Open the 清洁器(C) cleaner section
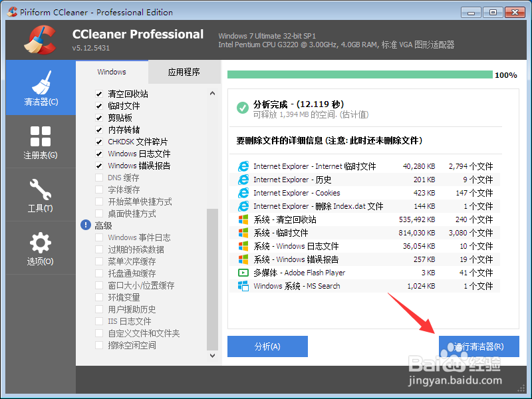 click(x=41, y=88)
